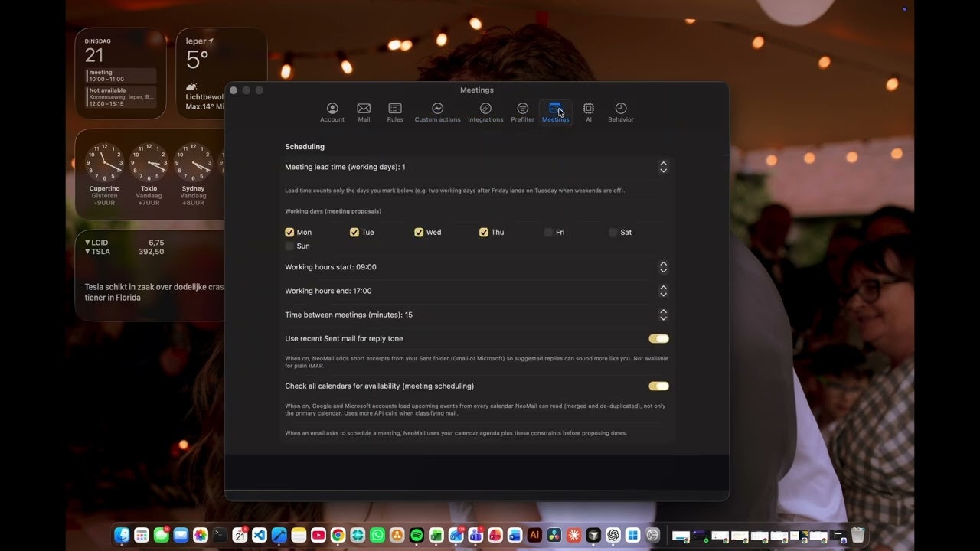Disable the recent Sent mail reply tone toggle
This screenshot has height=551, width=980.
pos(658,337)
